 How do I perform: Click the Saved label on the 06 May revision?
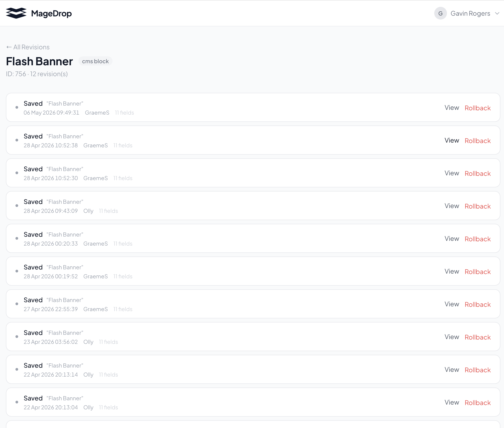[x=33, y=104]
